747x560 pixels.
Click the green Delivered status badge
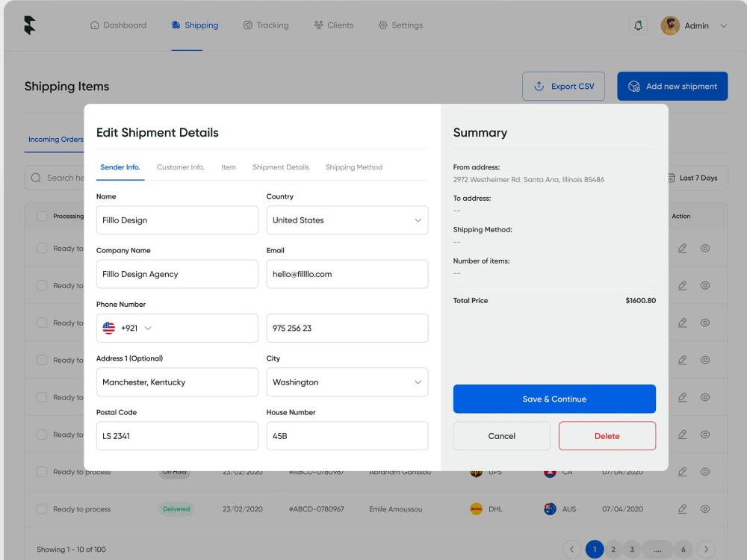[176, 509]
